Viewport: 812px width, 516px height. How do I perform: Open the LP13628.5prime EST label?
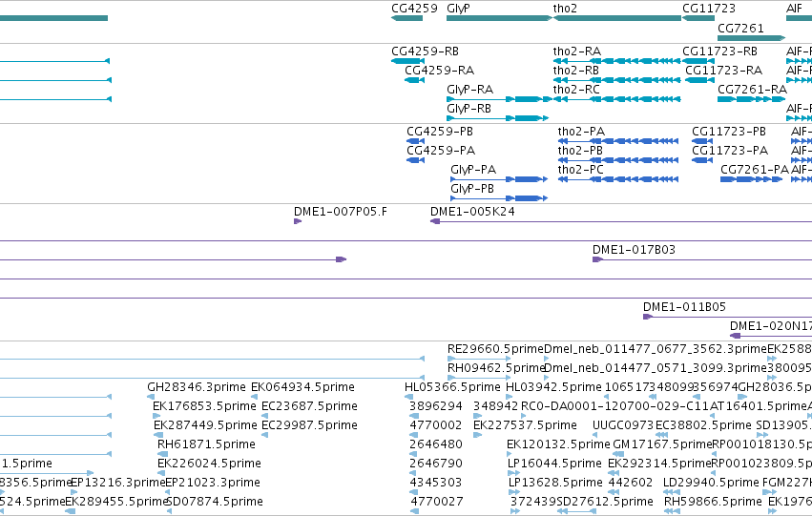click(555, 483)
